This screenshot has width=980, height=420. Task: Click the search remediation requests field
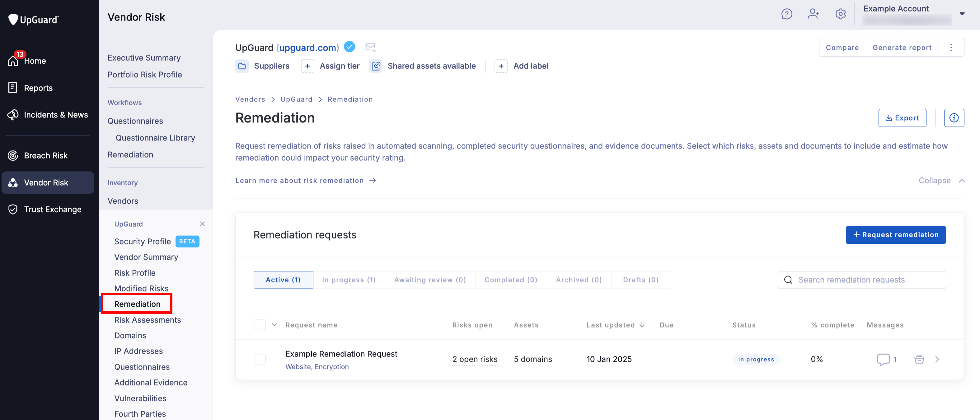click(862, 280)
